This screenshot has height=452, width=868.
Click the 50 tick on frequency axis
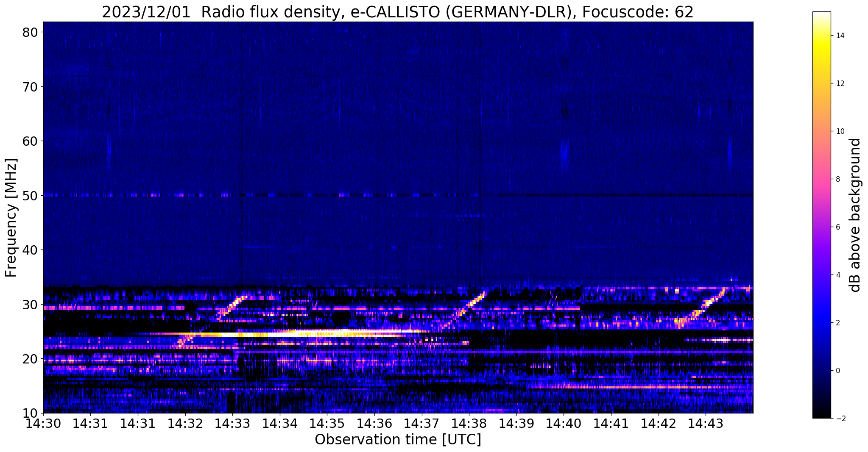[31, 196]
